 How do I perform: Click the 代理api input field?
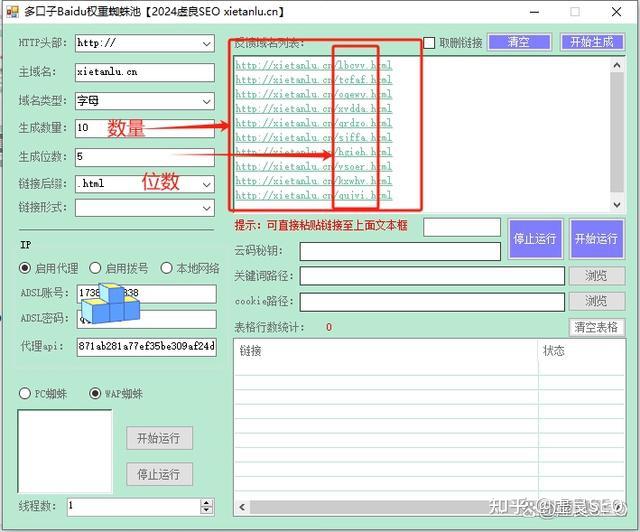tap(147, 347)
